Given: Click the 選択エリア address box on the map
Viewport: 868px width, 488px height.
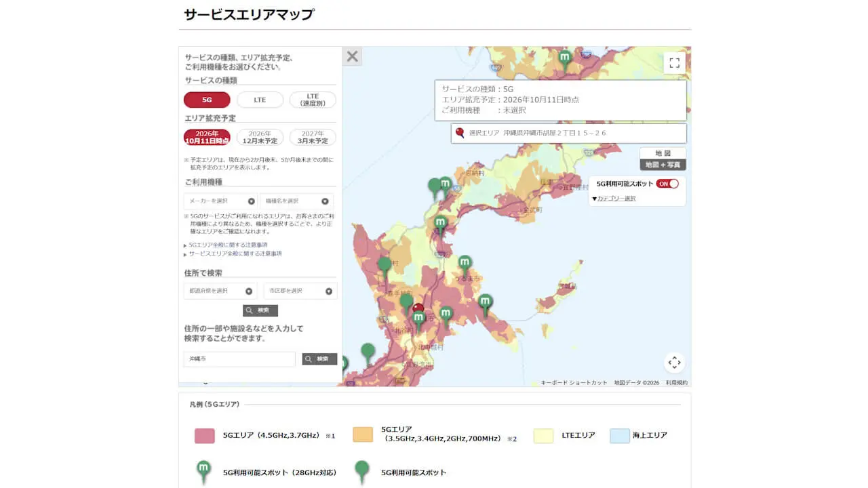Looking at the screenshot, I should (x=569, y=134).
